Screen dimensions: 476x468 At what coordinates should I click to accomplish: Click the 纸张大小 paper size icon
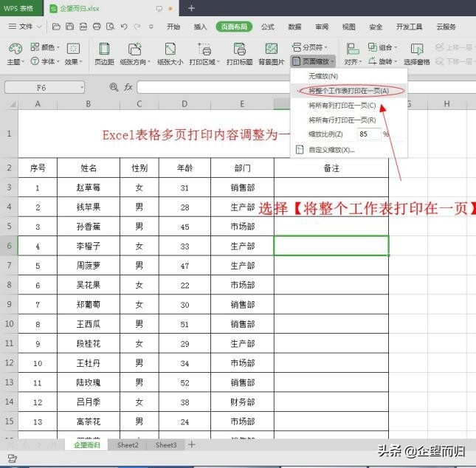170,54
